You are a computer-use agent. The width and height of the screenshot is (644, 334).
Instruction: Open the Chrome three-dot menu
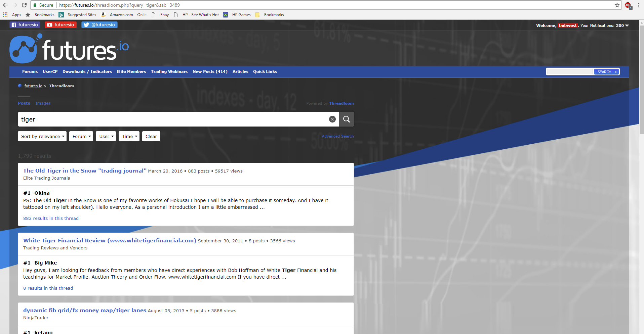[639, 5]
